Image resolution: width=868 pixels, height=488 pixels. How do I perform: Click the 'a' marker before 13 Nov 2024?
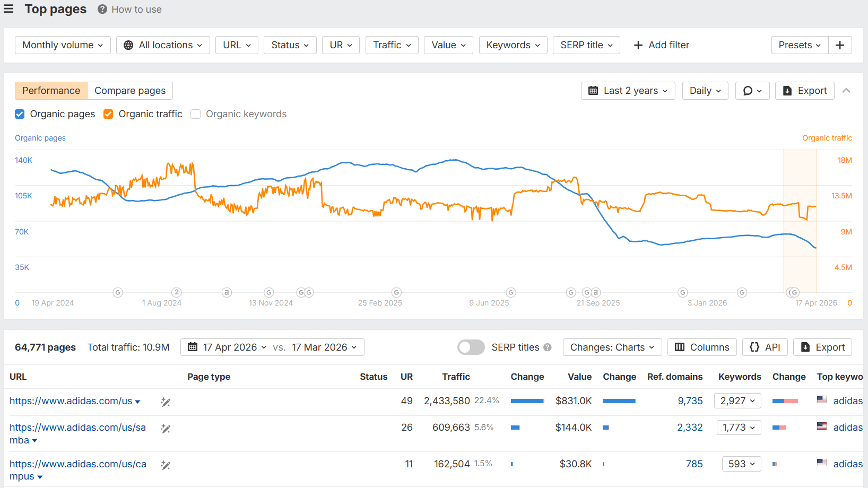coord(227,292)
